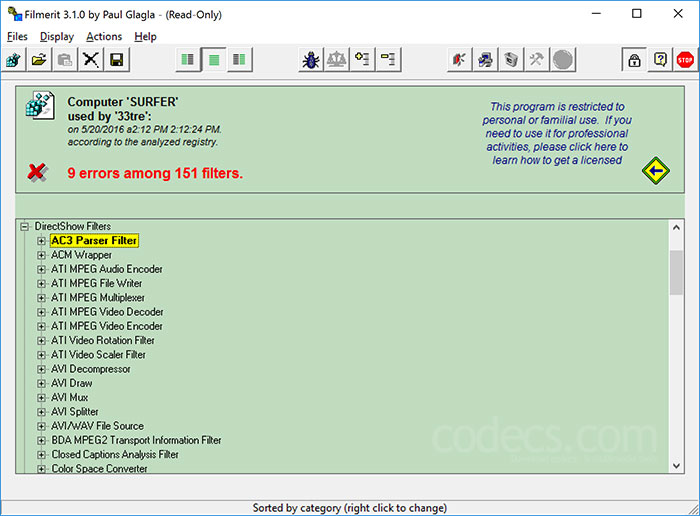700x516 pixels.
Task: Open the Actions menu
Action: 104,37
